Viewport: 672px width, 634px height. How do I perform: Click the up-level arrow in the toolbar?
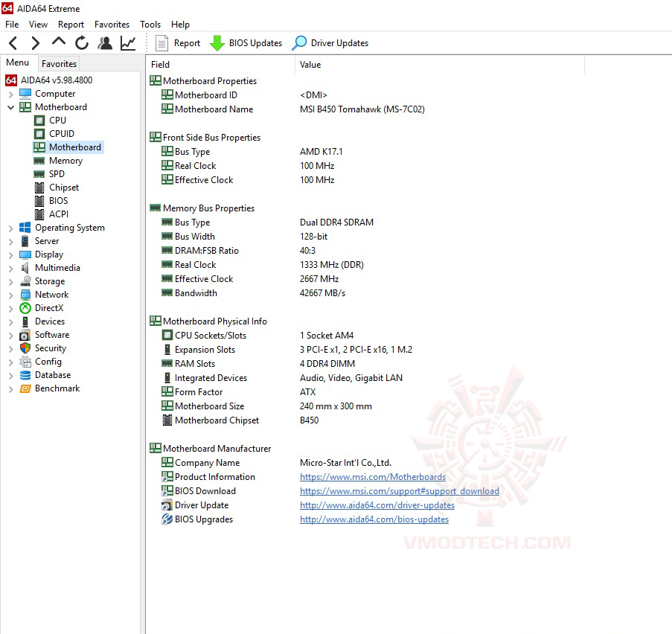click(58, 42)
